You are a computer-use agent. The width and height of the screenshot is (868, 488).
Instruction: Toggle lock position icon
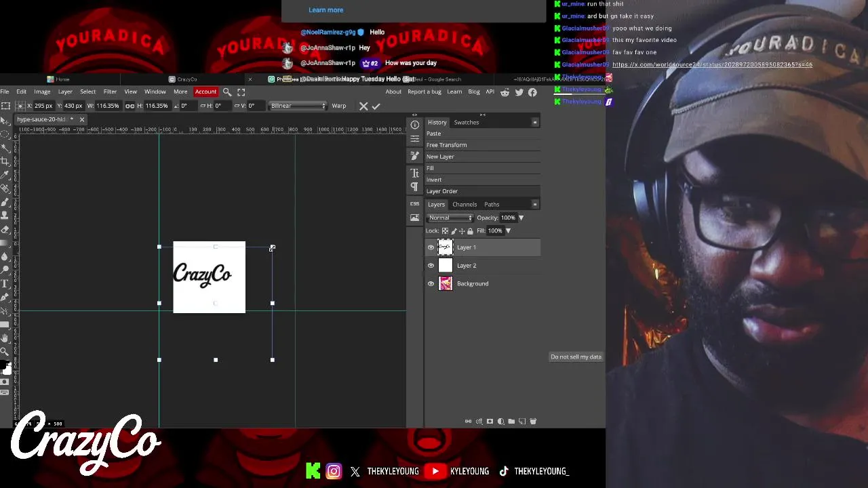(462, 231)
